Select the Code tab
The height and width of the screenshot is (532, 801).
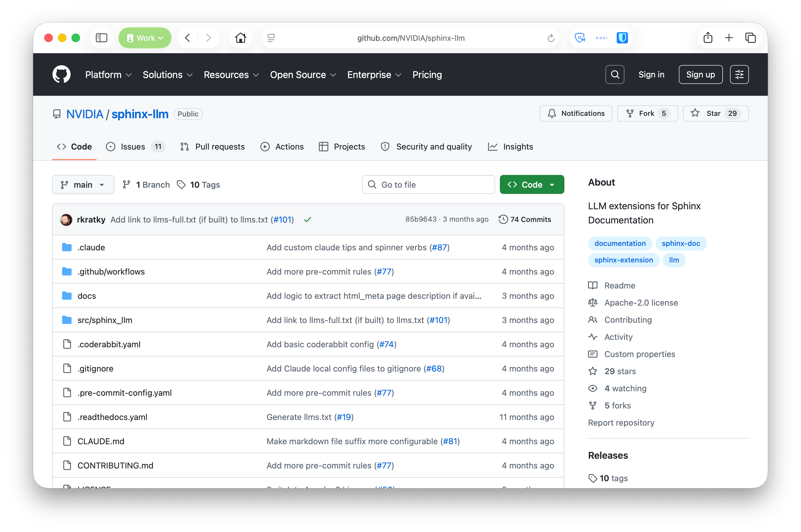point(74,147)
